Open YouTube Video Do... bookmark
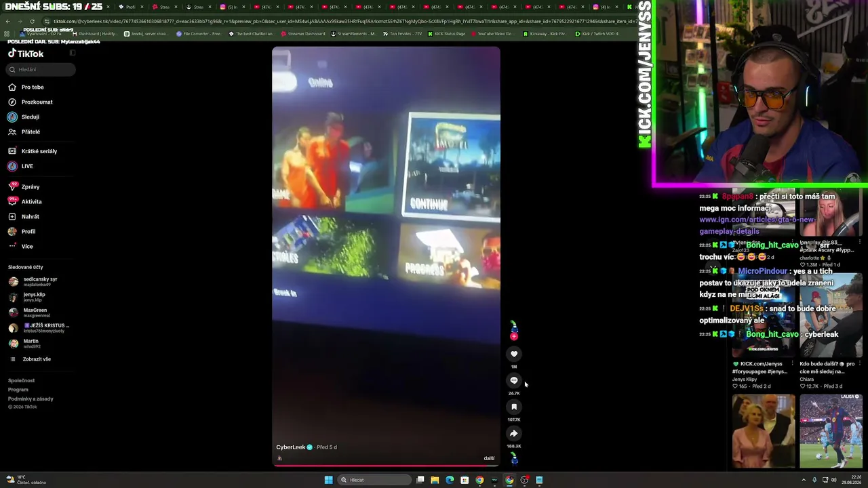 tap(492, 33)
